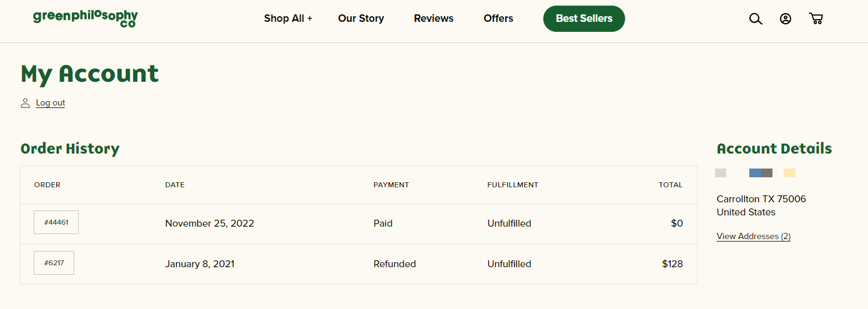
Task: Click the person icon beside Log out
Action: tap(25, 103)
